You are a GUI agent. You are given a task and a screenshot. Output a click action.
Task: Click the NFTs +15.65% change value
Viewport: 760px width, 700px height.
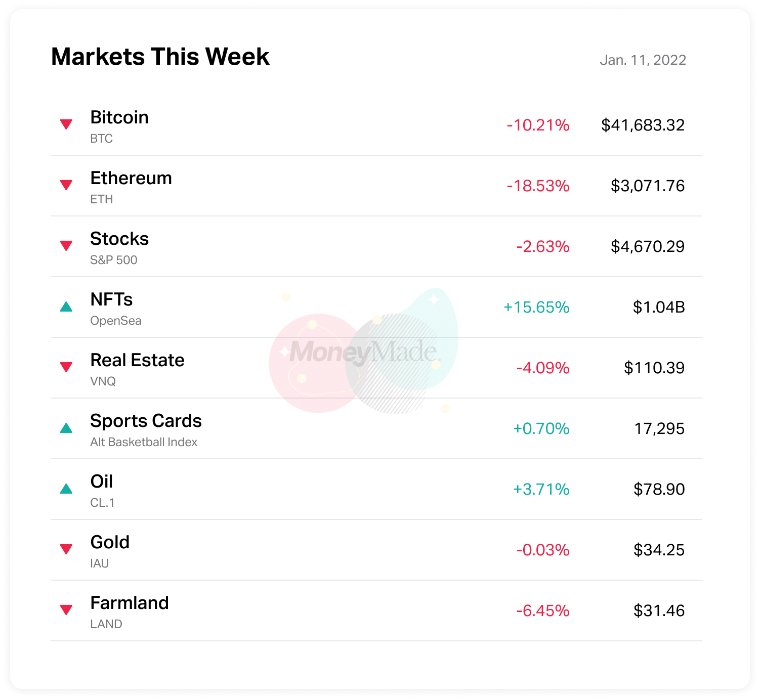[x=536, y=307]
